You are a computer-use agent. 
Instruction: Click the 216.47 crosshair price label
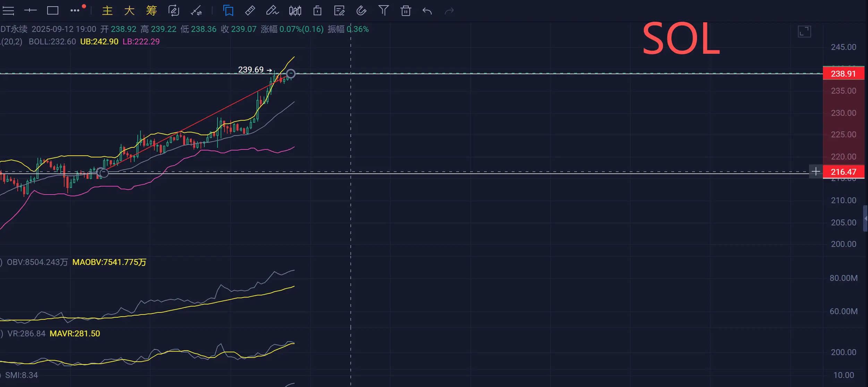[843, 172]
